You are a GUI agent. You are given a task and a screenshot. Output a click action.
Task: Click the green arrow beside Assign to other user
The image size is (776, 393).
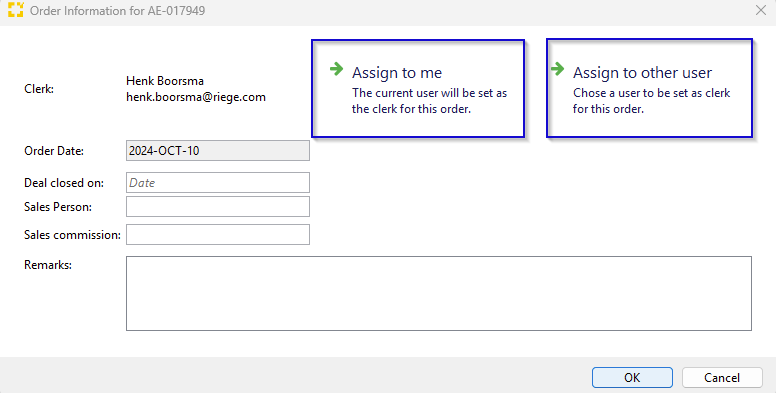coord(557,69)
